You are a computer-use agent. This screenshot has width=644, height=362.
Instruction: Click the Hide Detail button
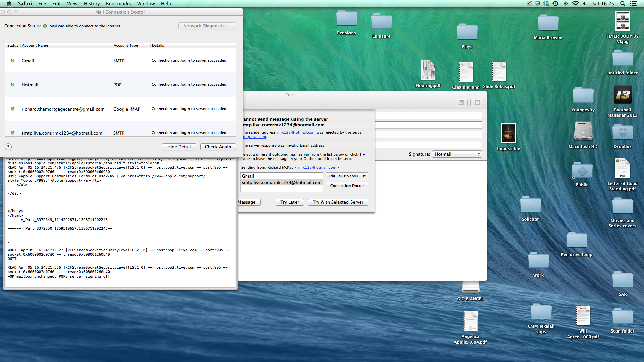[179, 147]
